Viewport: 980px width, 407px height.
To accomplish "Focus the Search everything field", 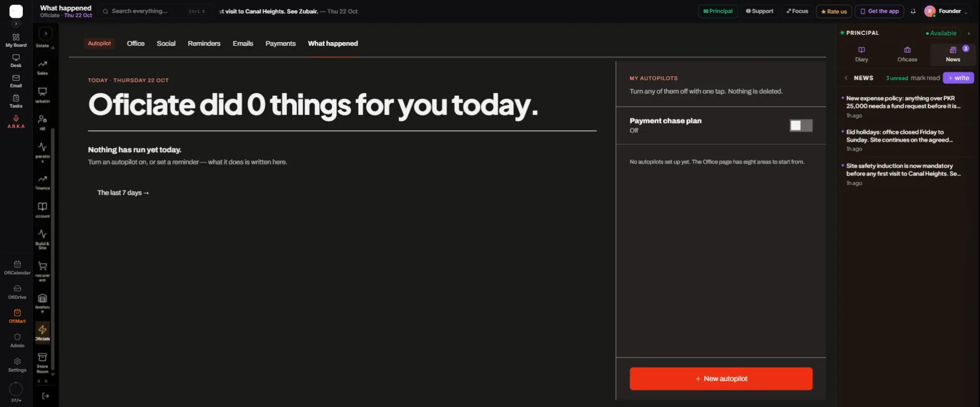I will [155, 11].
